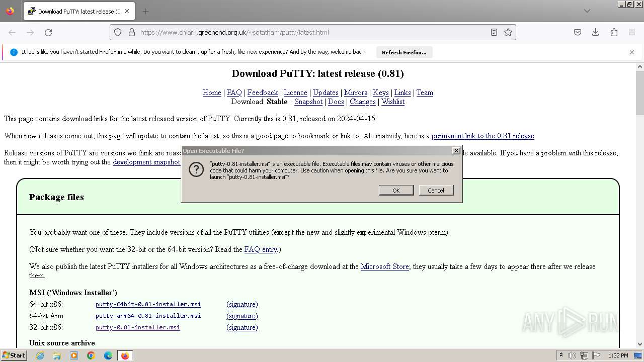The width and height of the screenshot is (644, 362).
Task: Click the Firefox View icon in tab strip
Action: tap(10, 11)
